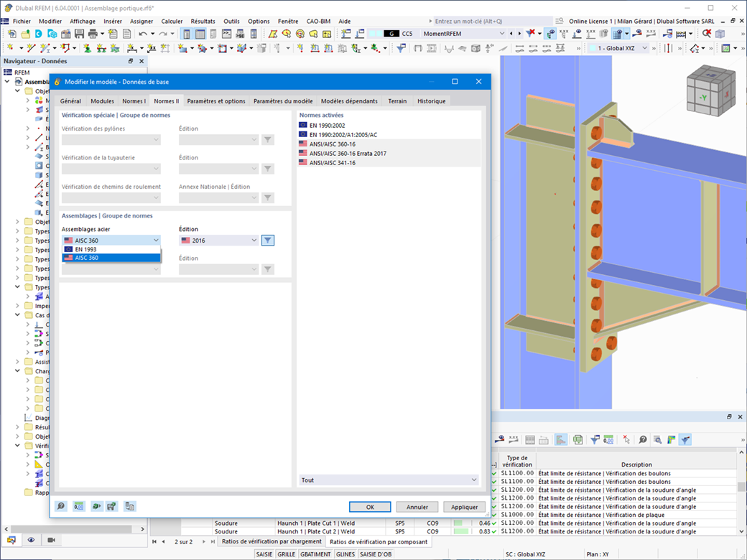This screenshot has height=560, width=747.
Task: Expand the Assist... tree node in the navigator
Action: click(17, 361)
